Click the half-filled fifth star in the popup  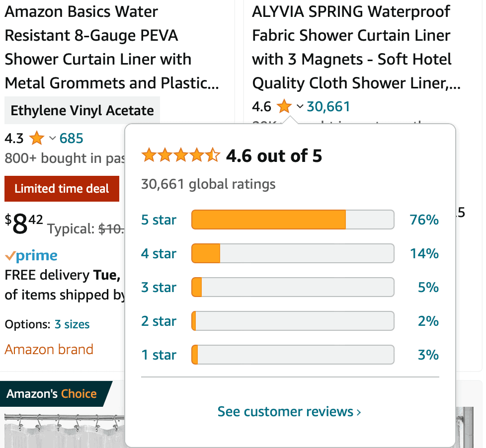click(x=213, y=155)
